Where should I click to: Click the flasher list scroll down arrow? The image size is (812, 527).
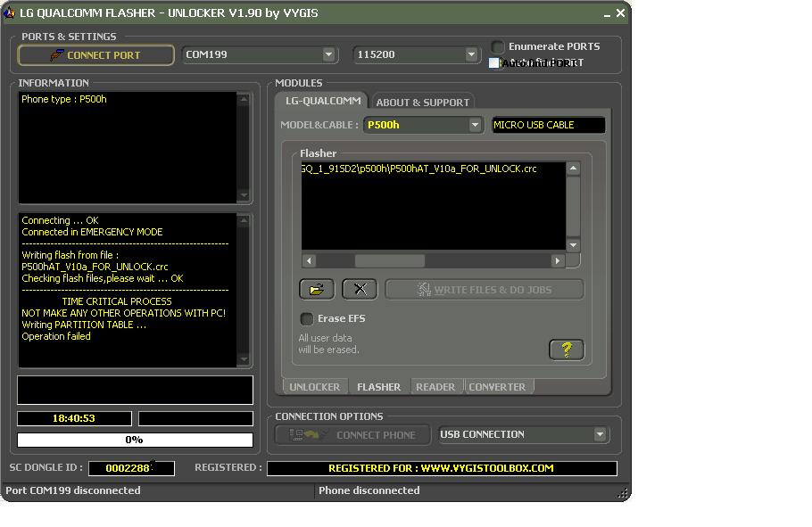[x=573, y=244]
